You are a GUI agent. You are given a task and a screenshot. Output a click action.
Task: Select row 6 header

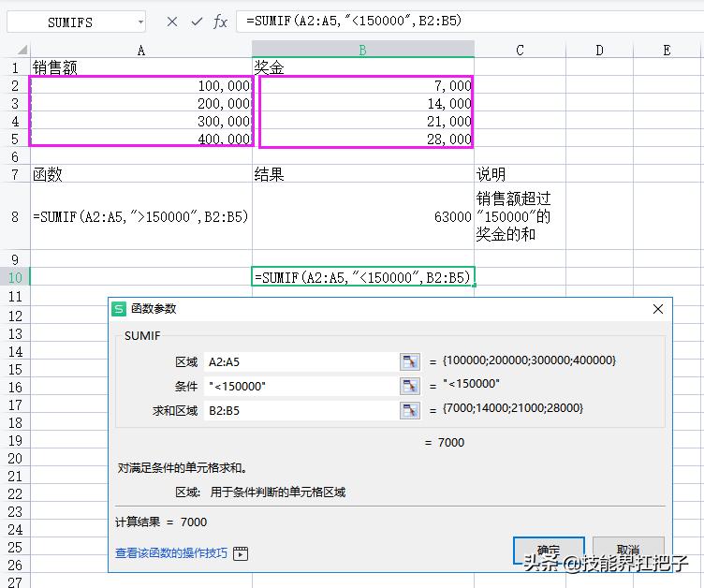[15, 156]
